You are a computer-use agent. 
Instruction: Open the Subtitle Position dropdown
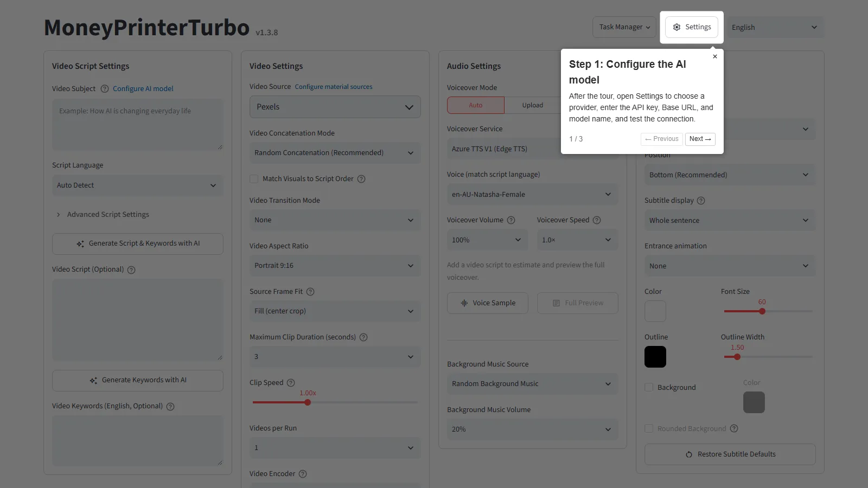(x=730, y=175)
